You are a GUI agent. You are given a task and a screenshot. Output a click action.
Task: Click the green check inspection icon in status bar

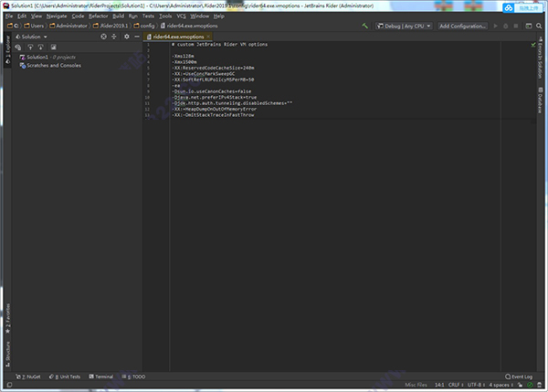[x=530, y=385]
